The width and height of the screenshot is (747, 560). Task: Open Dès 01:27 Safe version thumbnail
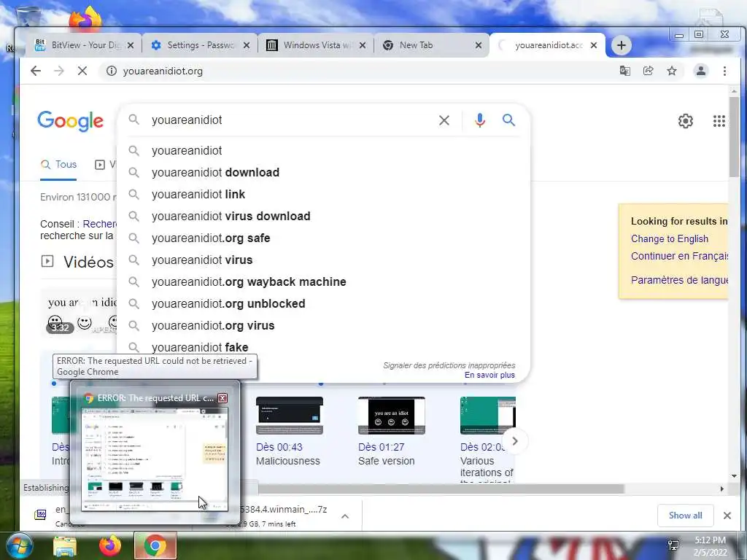(x=392, y=415)
